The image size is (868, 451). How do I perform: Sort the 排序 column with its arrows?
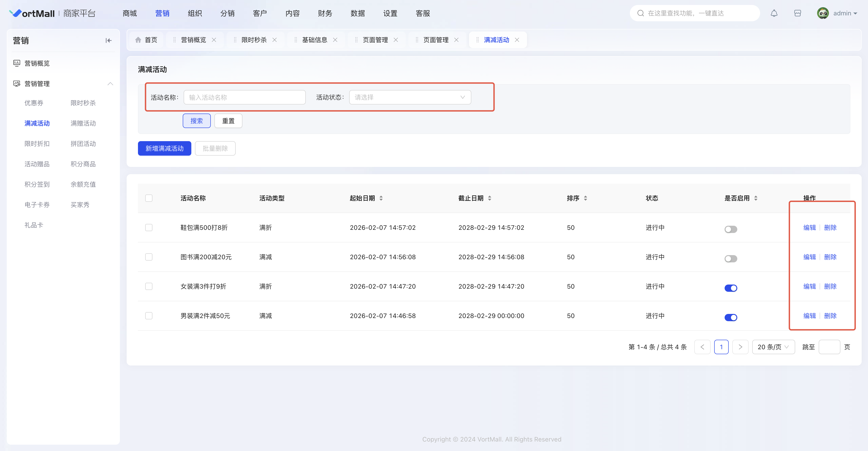point(586,198)
